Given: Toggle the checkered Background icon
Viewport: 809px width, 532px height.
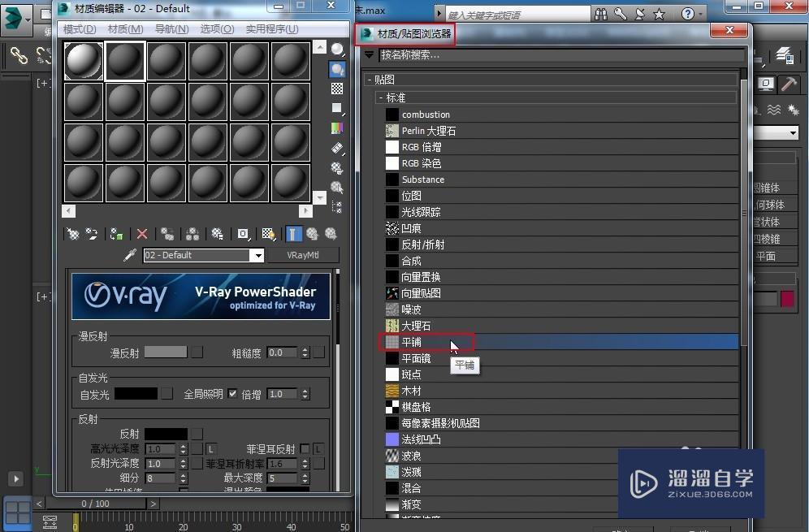Looking at the screenshot, I should click(x=337, y=89).
